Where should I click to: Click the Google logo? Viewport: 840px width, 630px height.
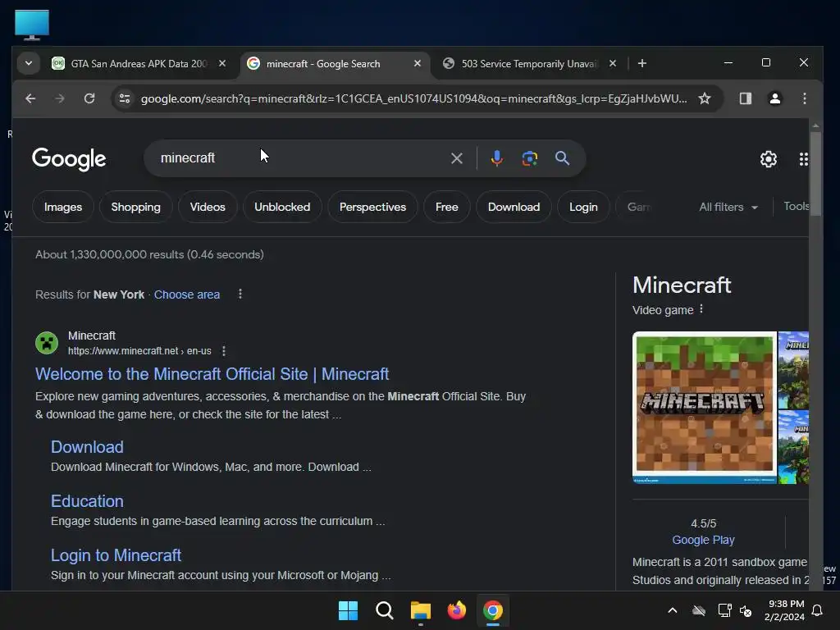[x=69, y=159]
